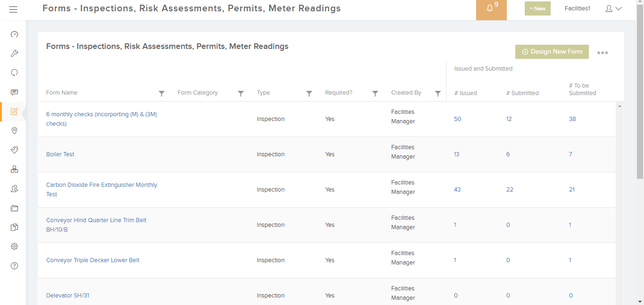Open the help question mark icon
The height and width of the screenshot is (305, 644).
click(x=14, y=266)
